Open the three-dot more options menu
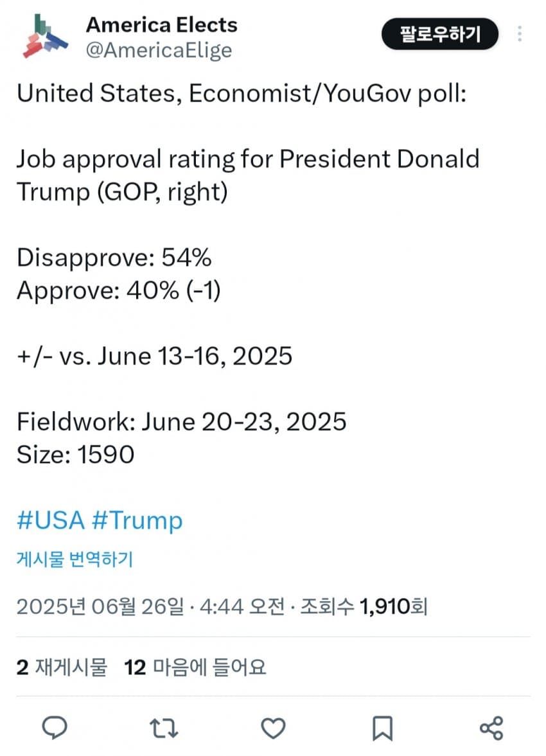 [520, 34]
